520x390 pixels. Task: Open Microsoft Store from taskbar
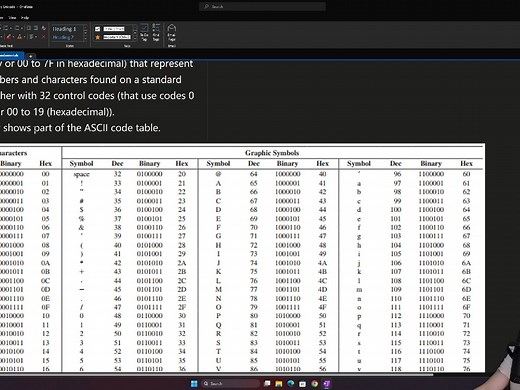tap(302, 384)
